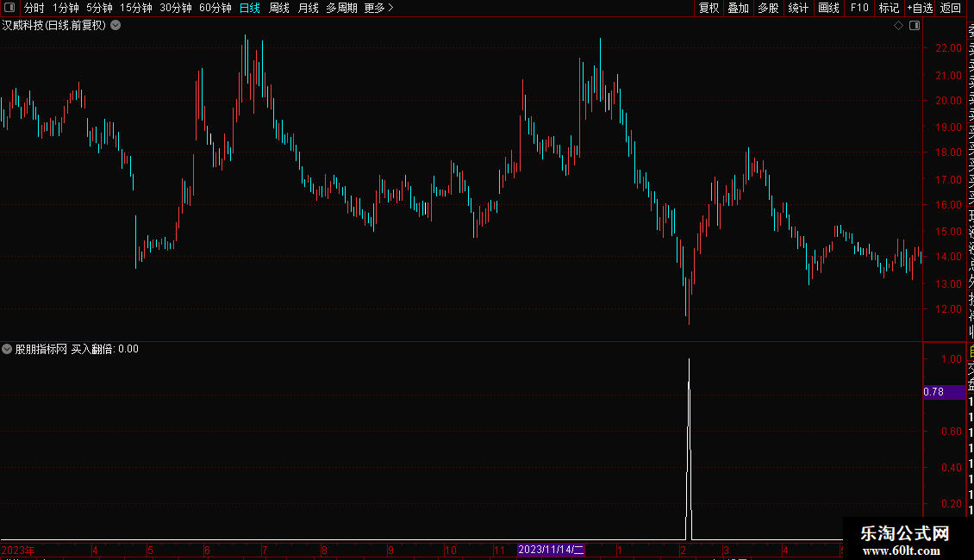This screenshot has width=974, height=560.
Task: Add stock via +自选 button
Action: [x=920, y=8]
